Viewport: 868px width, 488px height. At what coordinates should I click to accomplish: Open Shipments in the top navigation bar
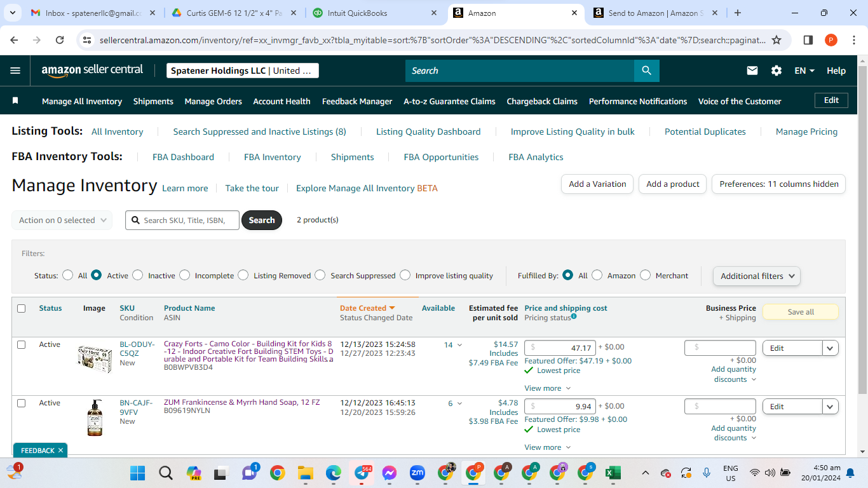[x=153, y=101]
